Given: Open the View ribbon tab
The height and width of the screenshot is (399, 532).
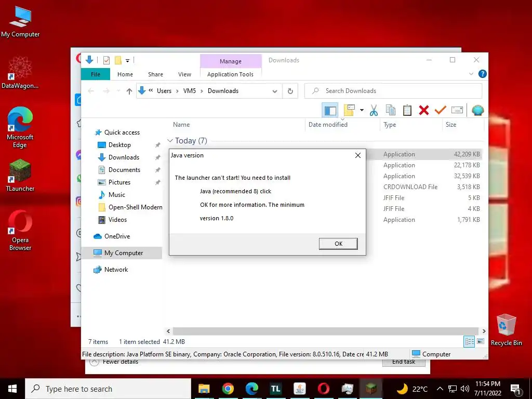Looking at the screenshot, I should (x=184, y=74).
